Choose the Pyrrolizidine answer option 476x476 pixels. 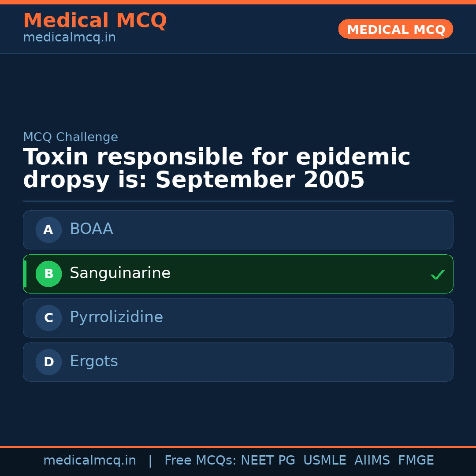tap(238, 318)
